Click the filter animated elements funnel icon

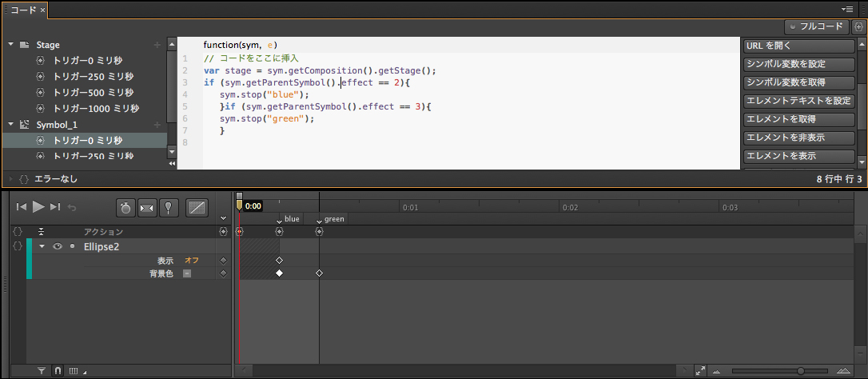point(41,371)
